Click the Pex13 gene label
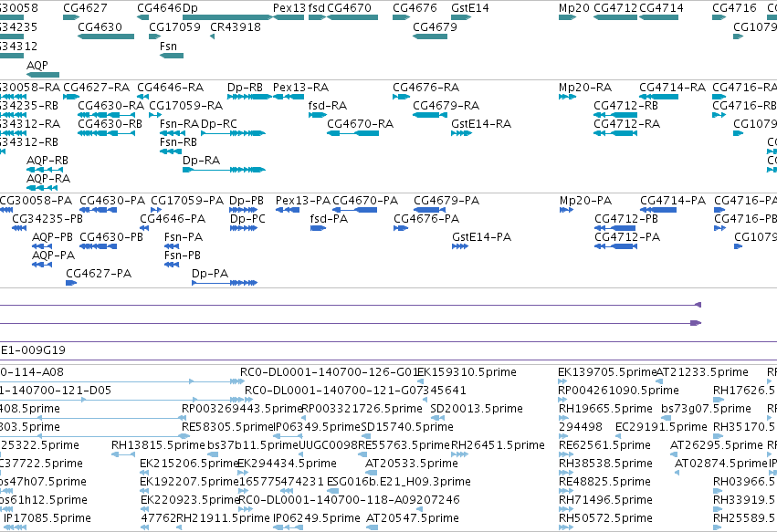 [289, 8]
